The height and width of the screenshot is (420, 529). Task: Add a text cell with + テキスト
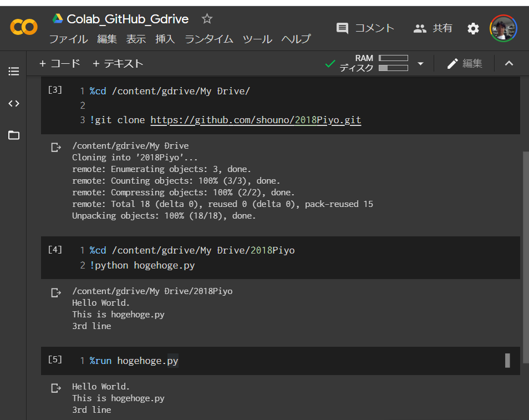[118, 63]
